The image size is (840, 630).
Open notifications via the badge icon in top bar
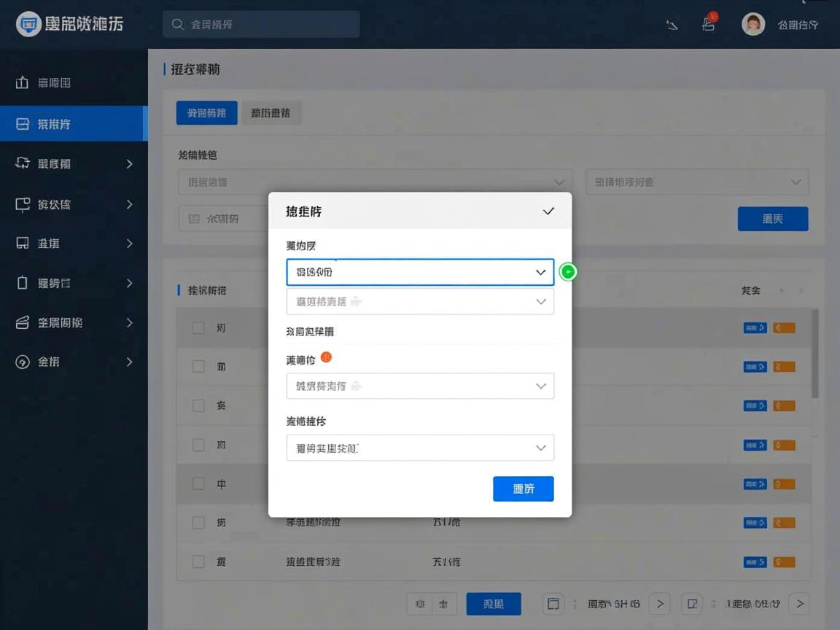707,24
